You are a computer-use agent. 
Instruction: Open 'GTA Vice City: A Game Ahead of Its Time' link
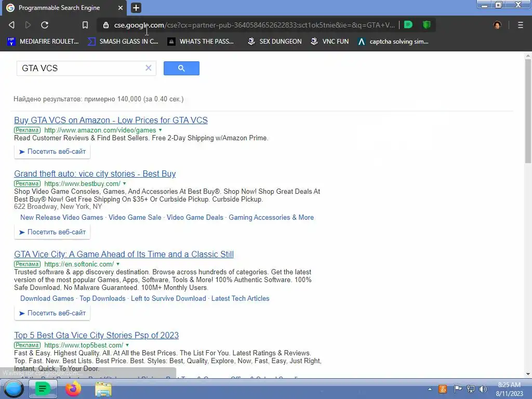(124, 255)
